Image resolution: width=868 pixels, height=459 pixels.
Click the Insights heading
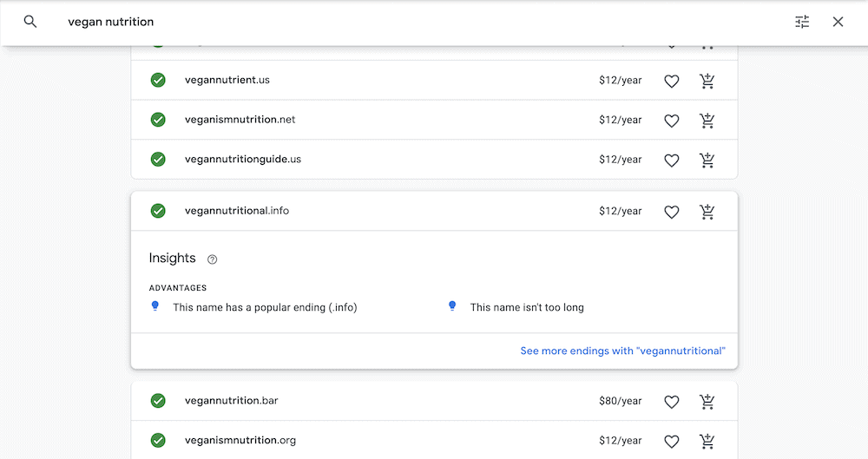172,258
